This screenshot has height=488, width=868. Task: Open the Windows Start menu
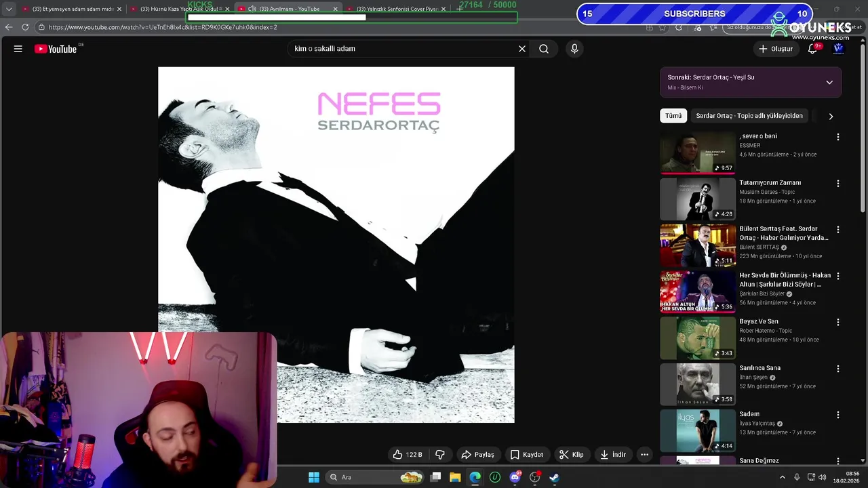click(314, 477)
